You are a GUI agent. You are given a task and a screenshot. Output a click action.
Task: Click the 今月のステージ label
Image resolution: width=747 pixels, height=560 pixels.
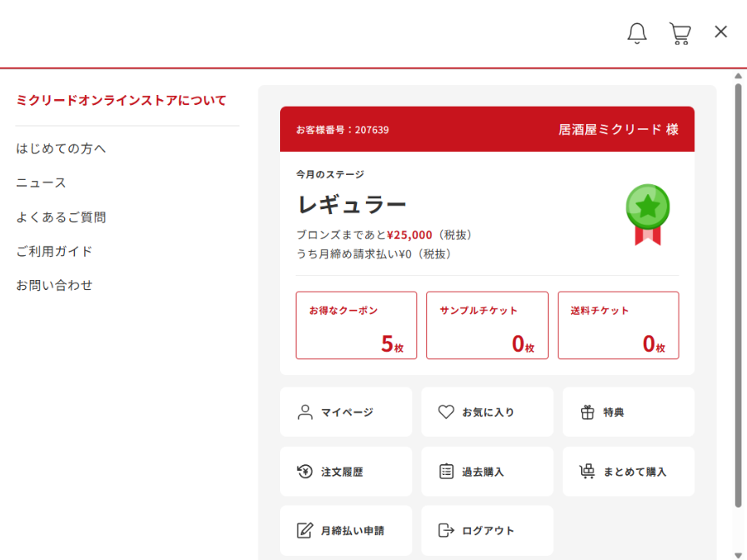(329, 174)
